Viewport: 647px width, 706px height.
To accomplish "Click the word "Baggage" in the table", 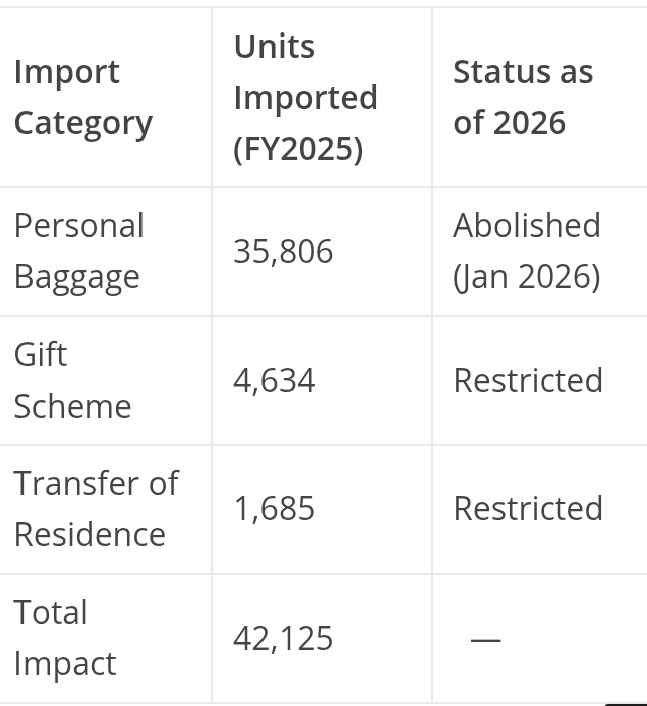I will coord(76,277).
